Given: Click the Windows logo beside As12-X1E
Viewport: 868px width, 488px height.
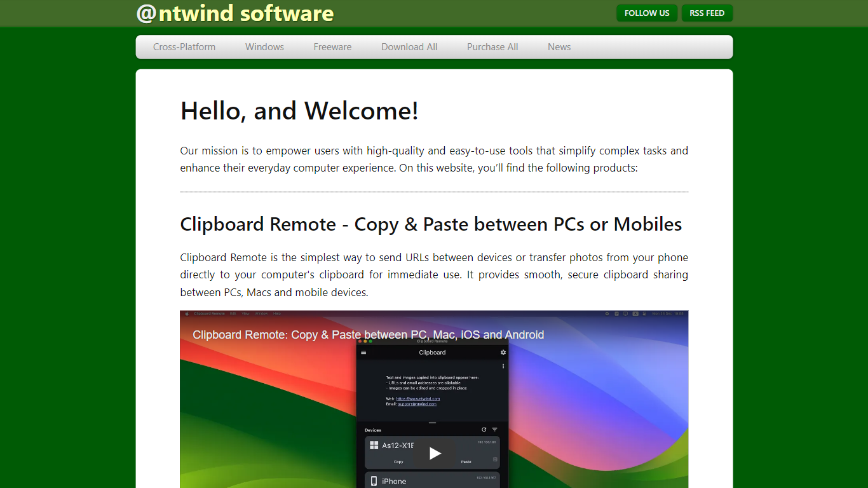Looking at the screenshot, I should 374,445.
